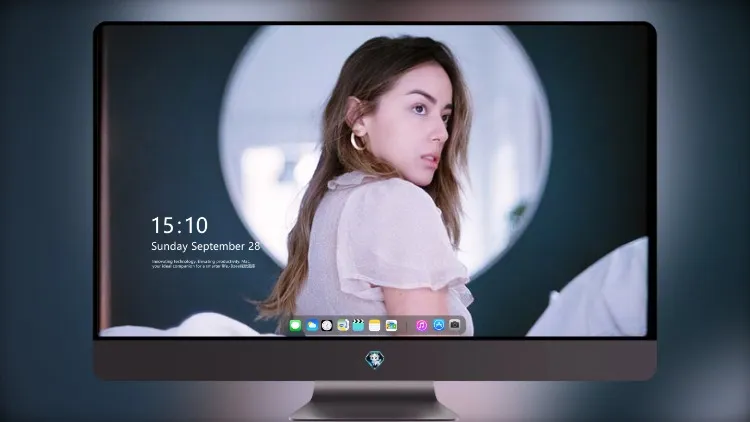Open the blue App Store icon
The image size is (750, 422).
[x=439, y=325]
